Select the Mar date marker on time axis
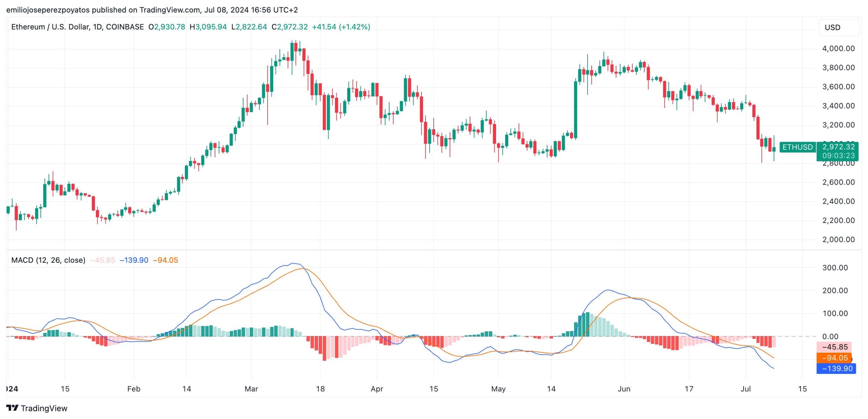The width and height of the screenshot is (868, 419). coord(251,389)
